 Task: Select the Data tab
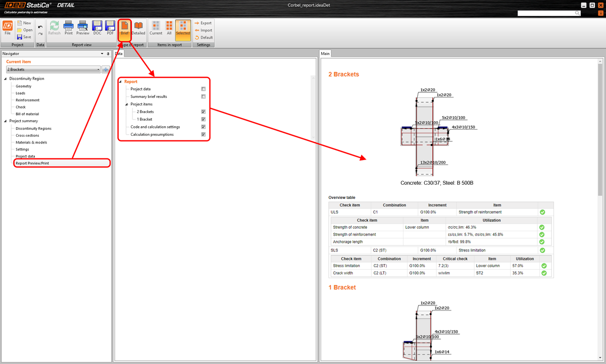119,53
